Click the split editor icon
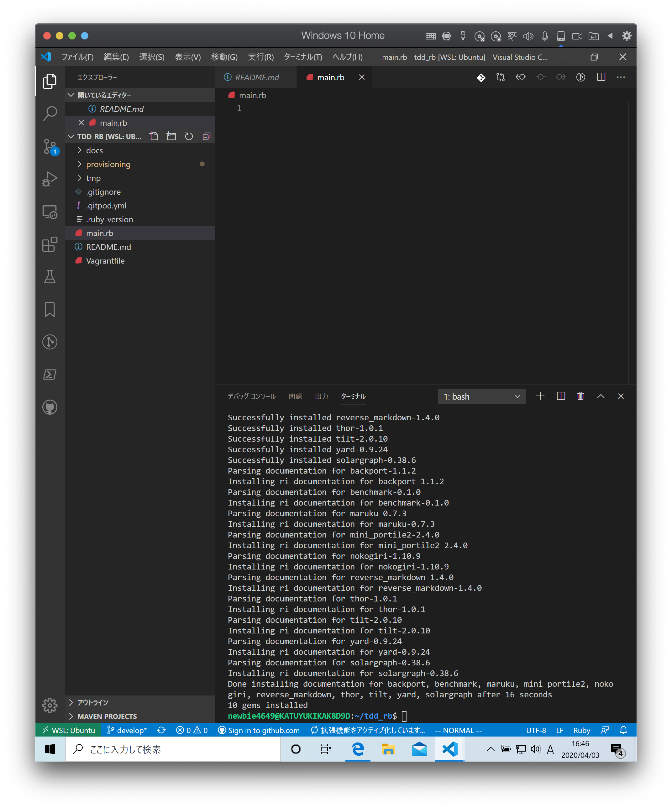Screen dimensions: 672x808 601,77
